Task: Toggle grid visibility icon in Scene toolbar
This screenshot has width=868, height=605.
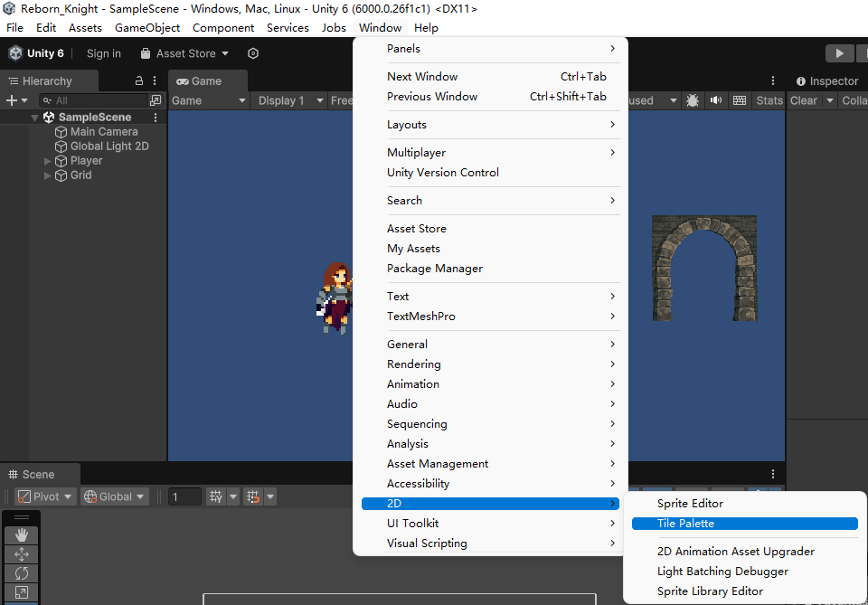Action: pos(216,496)
